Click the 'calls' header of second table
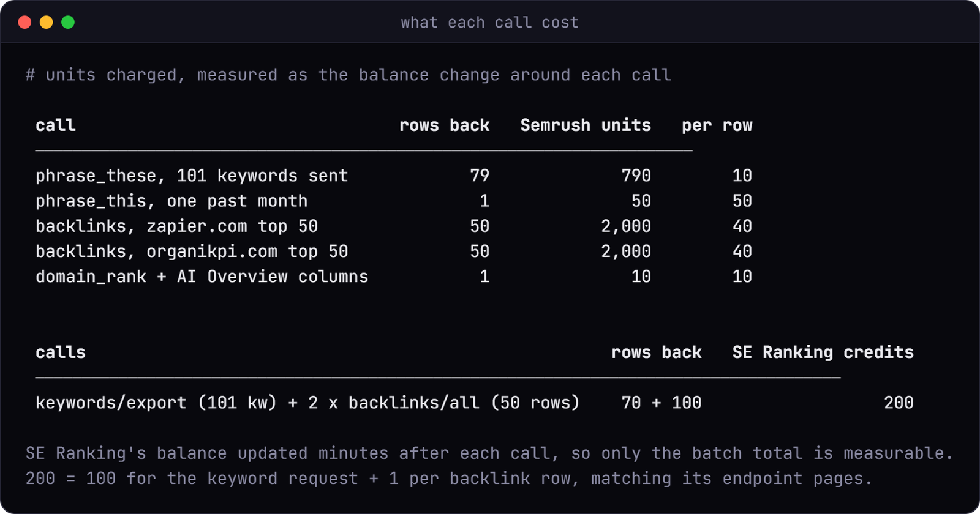Image resolution: width=980 pixels, height=514 pixels. point(61,352)
